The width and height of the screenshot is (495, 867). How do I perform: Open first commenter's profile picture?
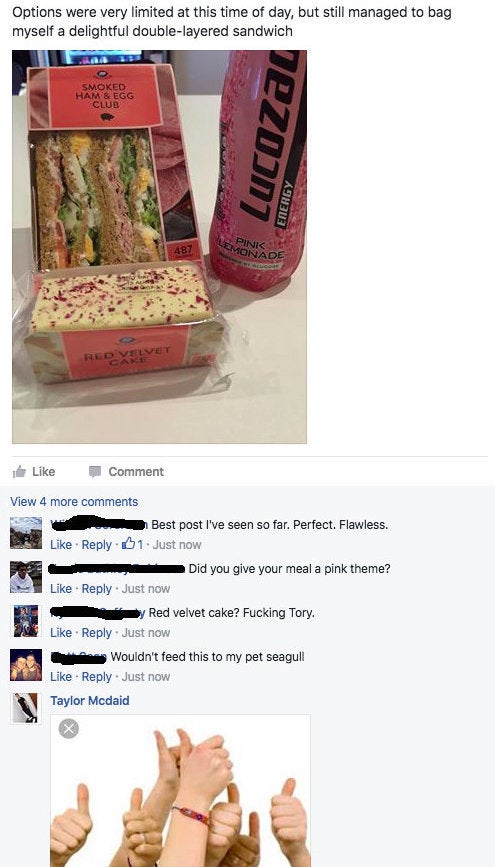[26, 533]
